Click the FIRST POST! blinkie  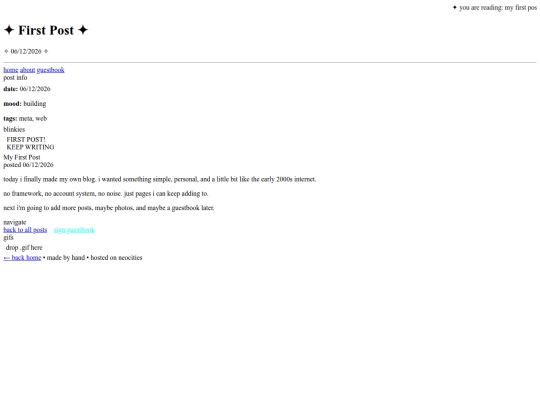pyautogui.click(x=26, y=139)
